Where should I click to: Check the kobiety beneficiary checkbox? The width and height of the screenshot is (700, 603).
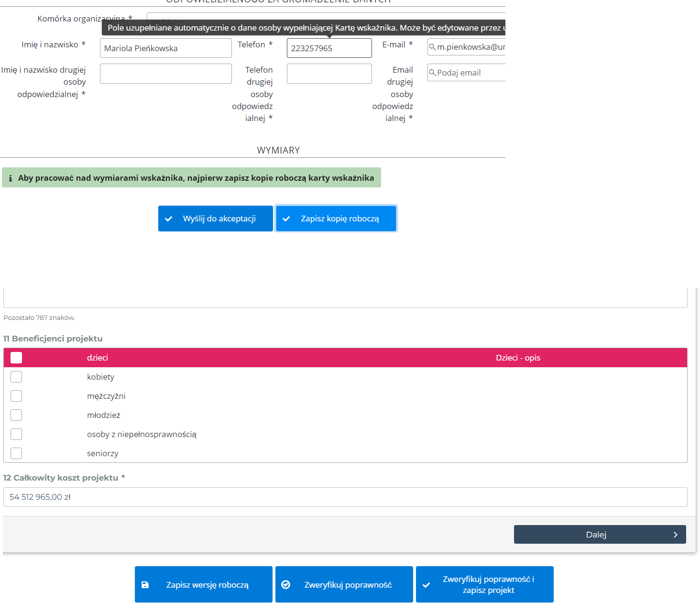16,377
